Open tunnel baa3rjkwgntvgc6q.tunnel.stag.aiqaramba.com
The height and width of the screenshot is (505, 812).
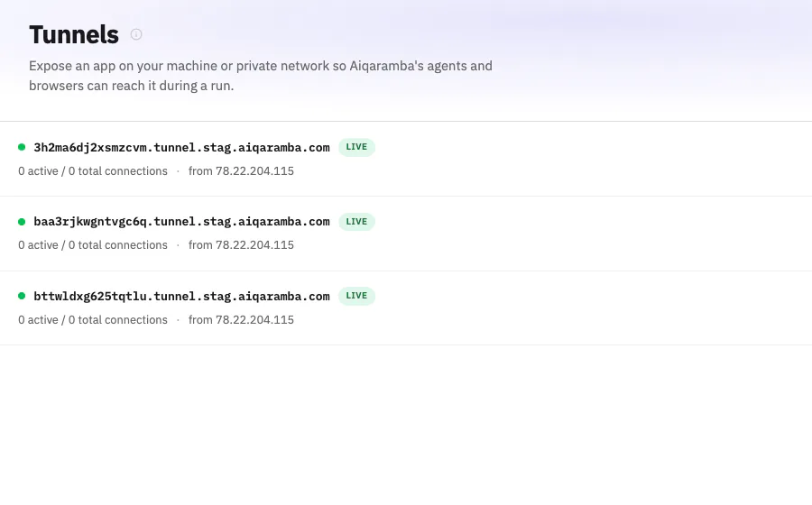181,222
